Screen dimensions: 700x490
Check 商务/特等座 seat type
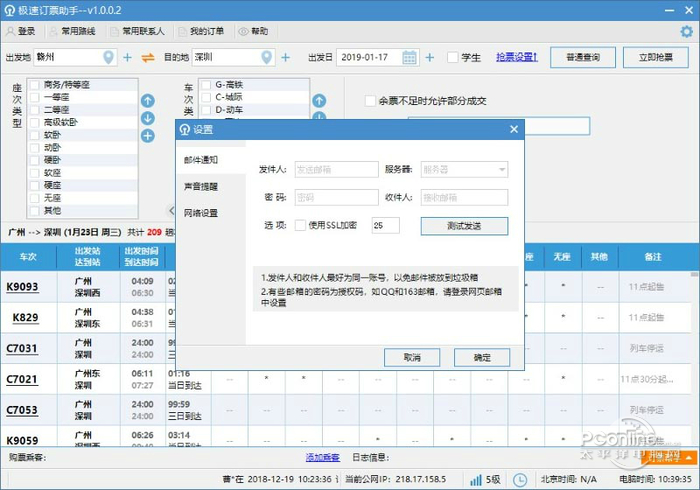[34, 85]
